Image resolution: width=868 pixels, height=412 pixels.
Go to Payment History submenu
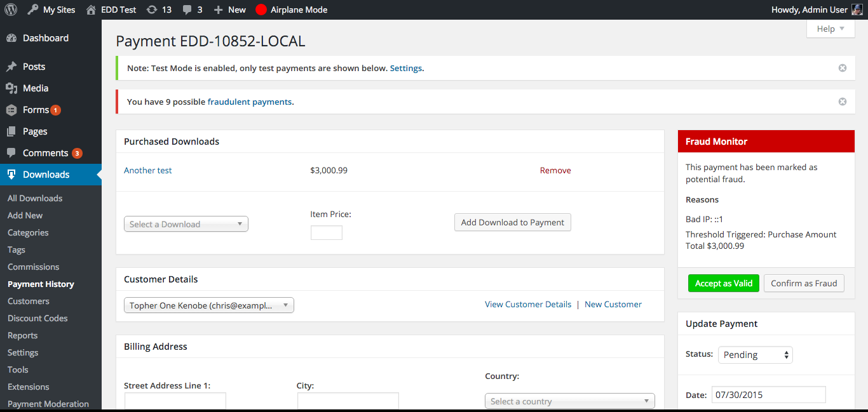tap(41, 284)
